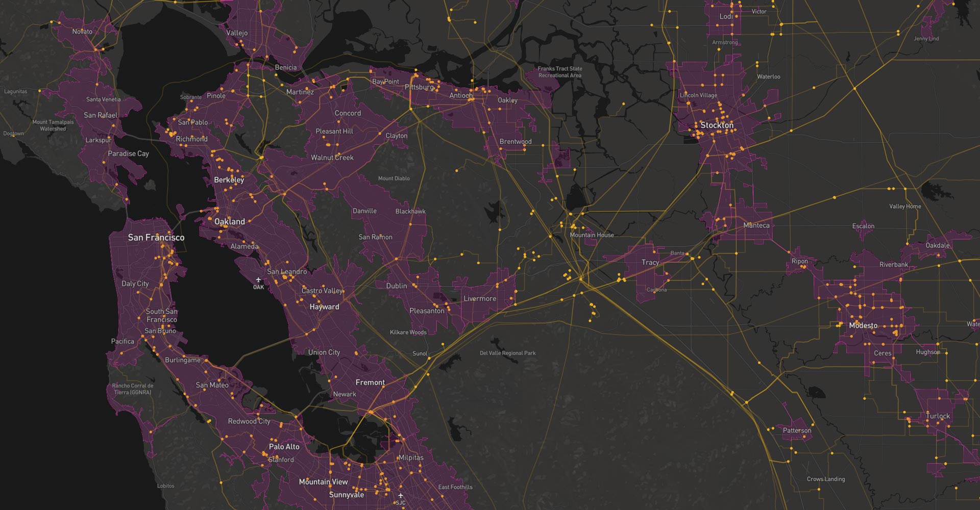Select the San Francisco city label
The width and height of the screenshot is (980, 510).
pyautogui.click(x=156, y=238)
